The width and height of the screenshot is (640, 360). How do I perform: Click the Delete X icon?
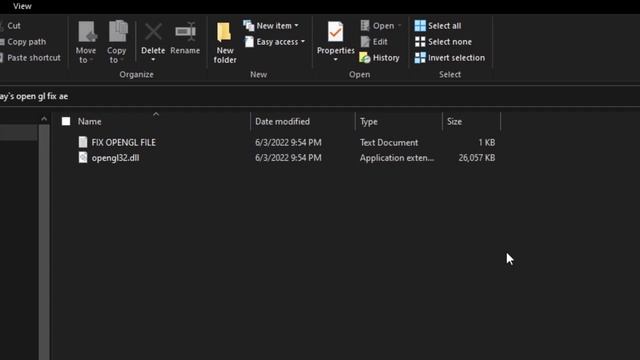pos(153,32)
